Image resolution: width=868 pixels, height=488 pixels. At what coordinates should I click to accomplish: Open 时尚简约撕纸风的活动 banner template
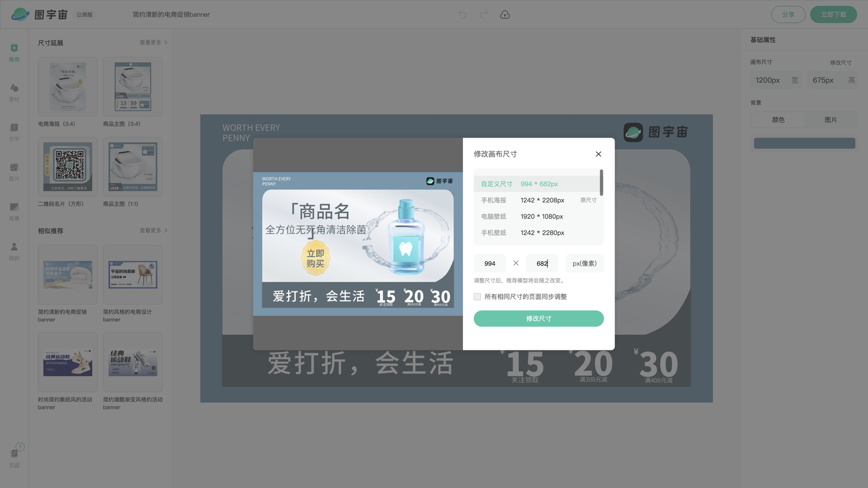click(68, 363)
